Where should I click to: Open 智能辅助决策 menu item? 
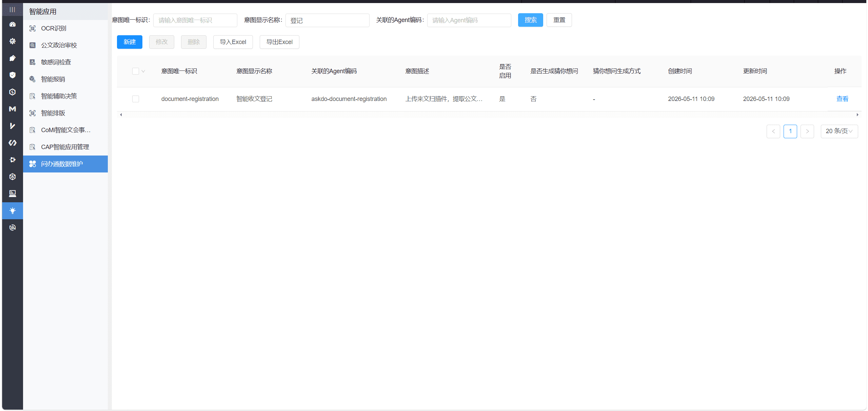click(65, 96)
